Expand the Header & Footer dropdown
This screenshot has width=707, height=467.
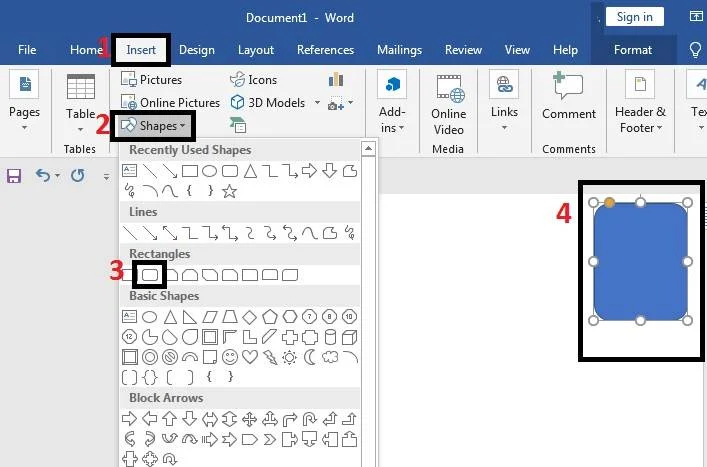click(659, 128)
